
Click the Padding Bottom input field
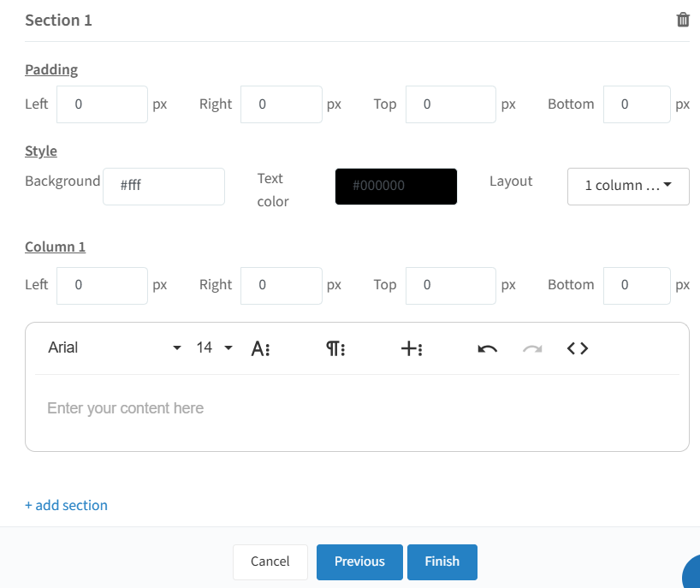tap(637, 104)
